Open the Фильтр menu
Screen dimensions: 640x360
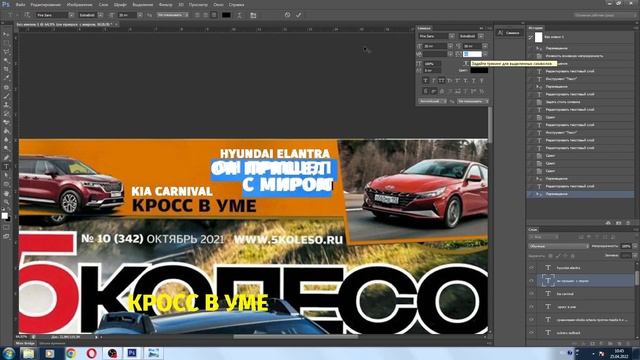(165, 4)
